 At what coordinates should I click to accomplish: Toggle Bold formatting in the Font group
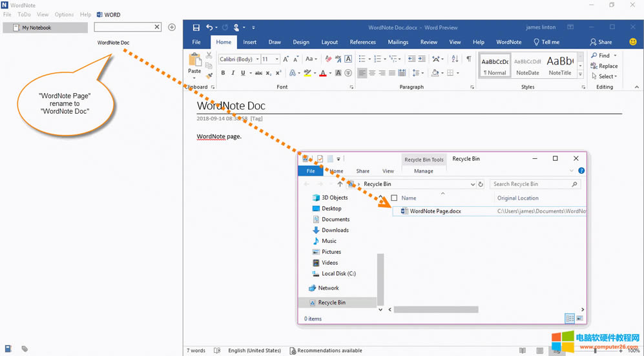223,73
